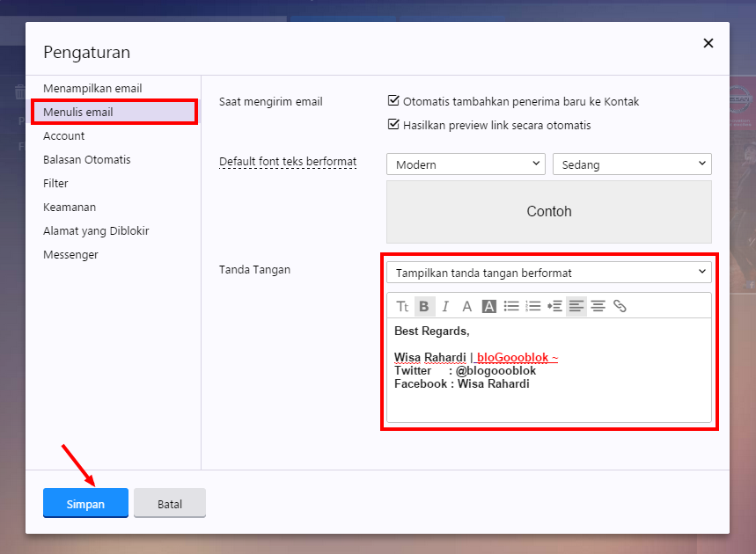Click the bloGoooblok link in signature
Image resolution: width=756 pixels, height=554 pixels.
[516, 357]
